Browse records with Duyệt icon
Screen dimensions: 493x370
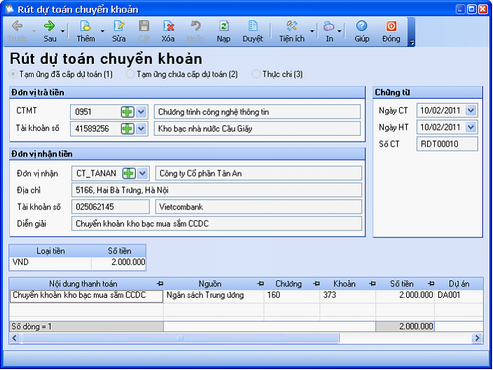click(253, 26)
